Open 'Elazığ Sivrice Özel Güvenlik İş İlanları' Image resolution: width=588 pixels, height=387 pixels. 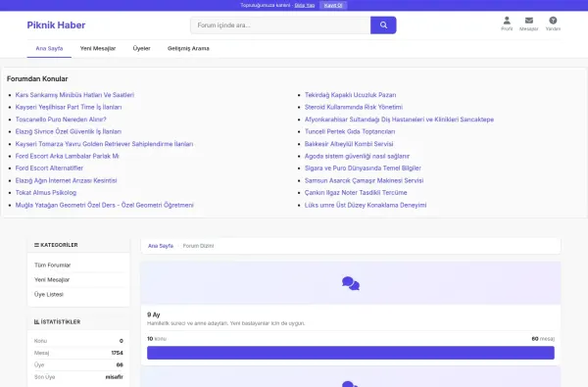point(69,131)
